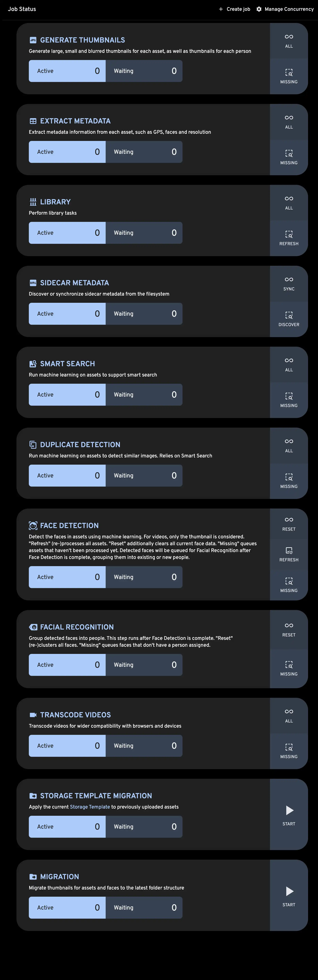Viewport: 318px width, 980px height.
Task: Click the Job Status heading
Action: [x=22, y=9]
